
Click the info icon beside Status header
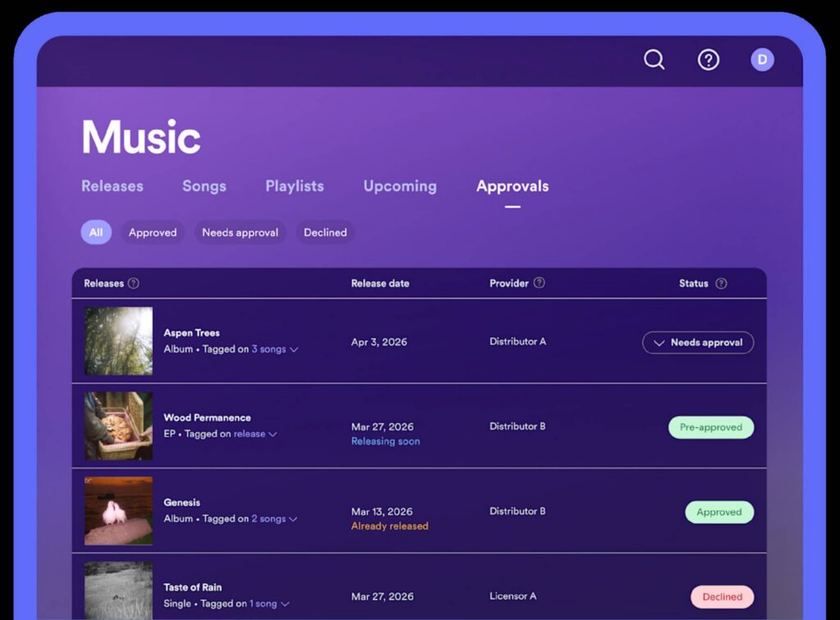click(721, 284)
